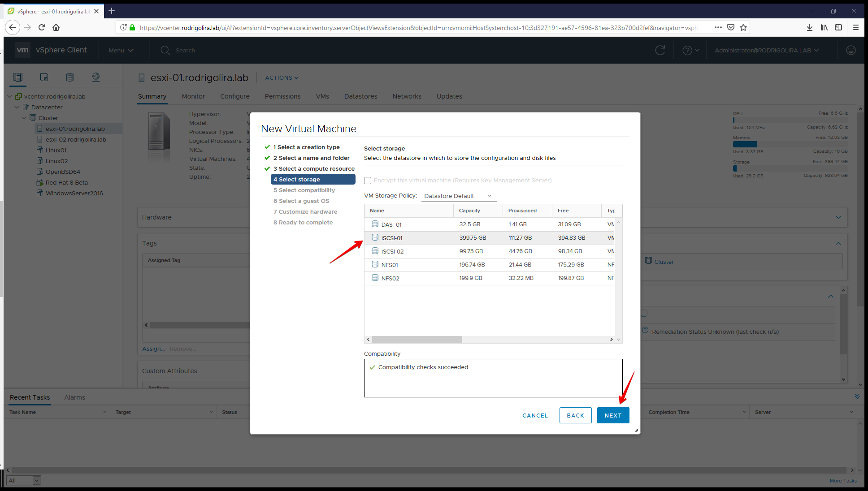Click the NEXT button
The height and width of the screenshot is (491, 868).
[x=613, y=415]
